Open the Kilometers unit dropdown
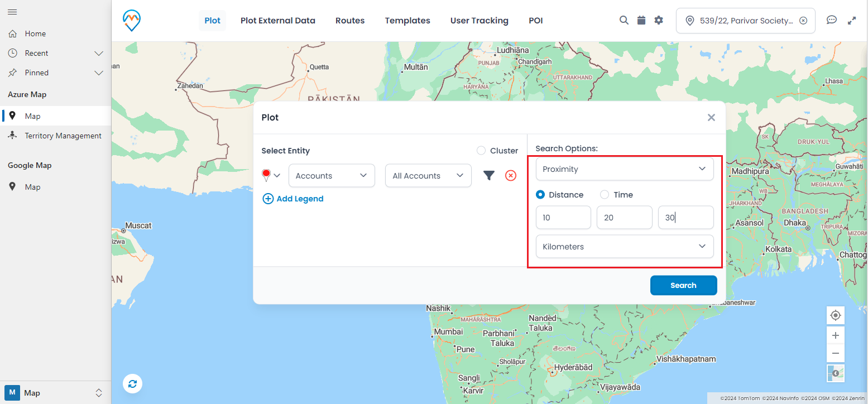 pyautogui.click(x=624, y=247)
